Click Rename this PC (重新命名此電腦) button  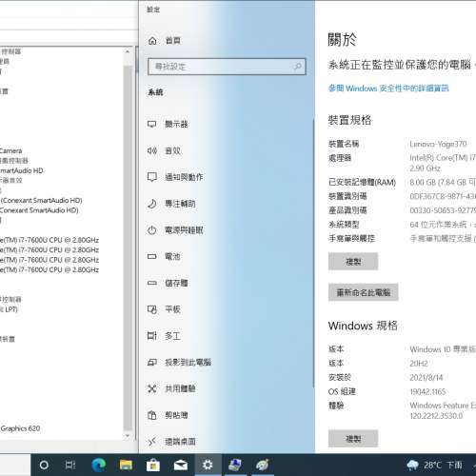(364, 292)
